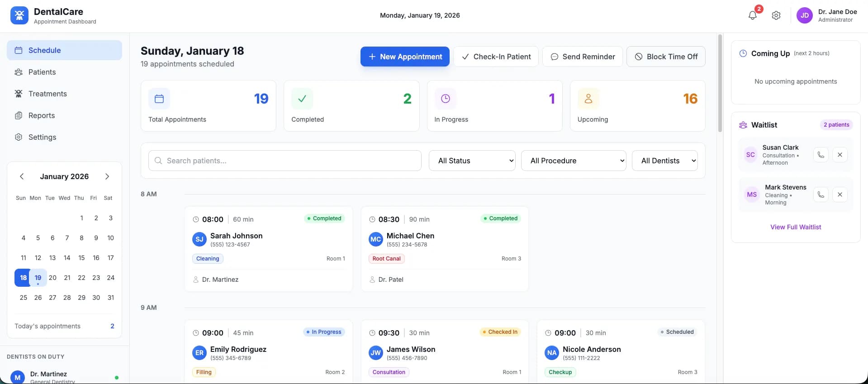Image resolution: width=868 pixels, height=384 pixels.
Task: Navigate to Treatments section
Action: [47, 94]
